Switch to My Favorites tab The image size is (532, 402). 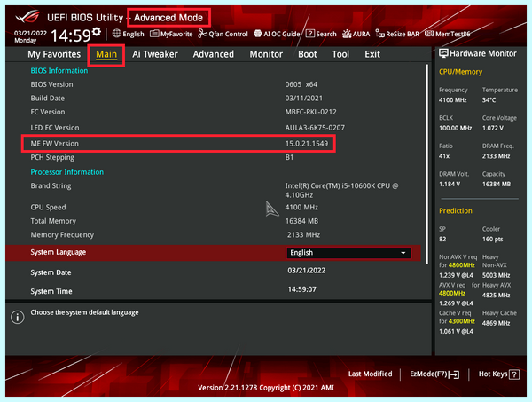[54, 54]
